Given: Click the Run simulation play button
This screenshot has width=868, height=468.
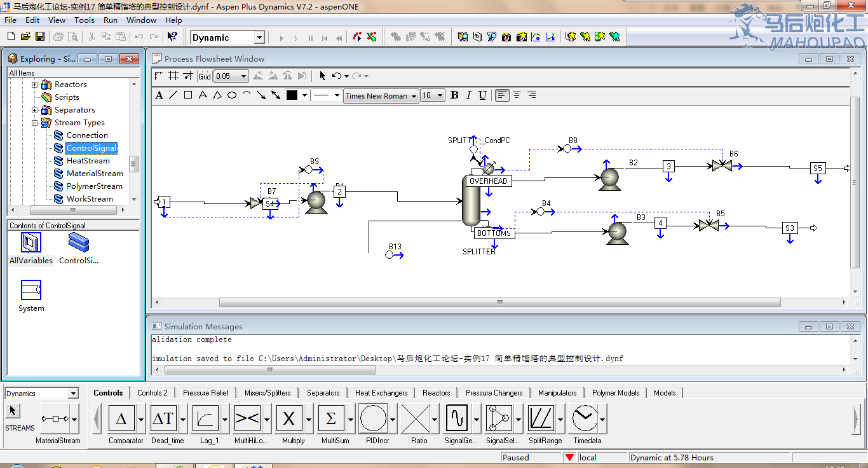Looking at the screenshot, I should click(282, 38).
